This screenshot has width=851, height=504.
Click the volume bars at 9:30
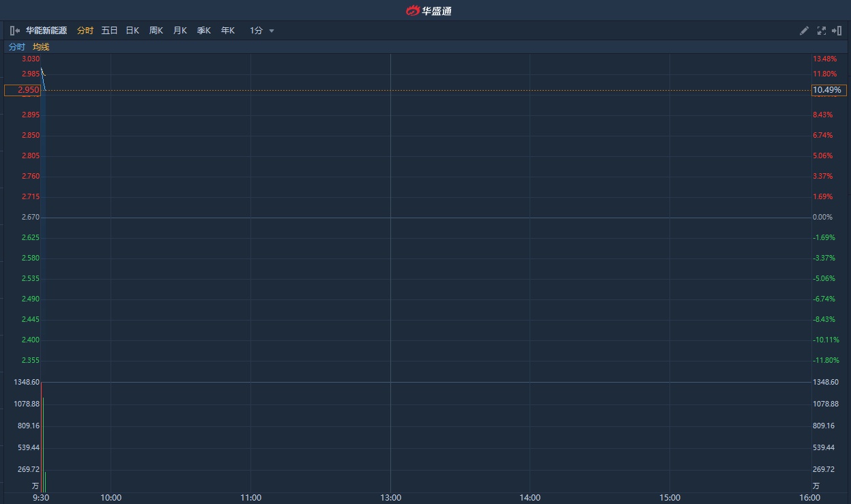(42, 443)
